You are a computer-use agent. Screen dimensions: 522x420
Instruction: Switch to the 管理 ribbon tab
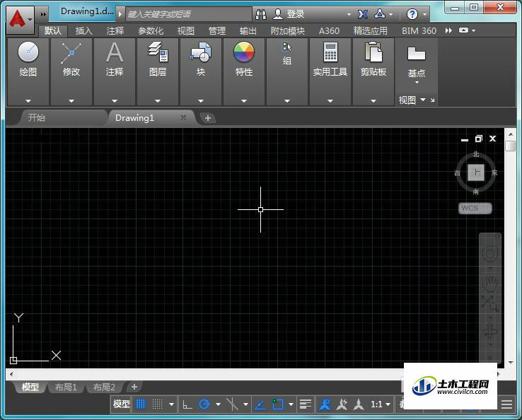point(217,31)
